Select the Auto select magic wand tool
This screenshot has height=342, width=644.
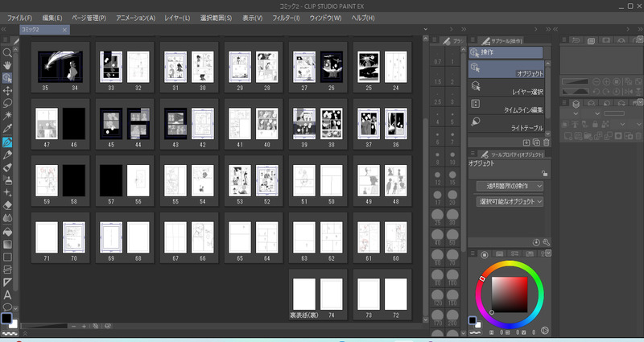click(7, 116)
